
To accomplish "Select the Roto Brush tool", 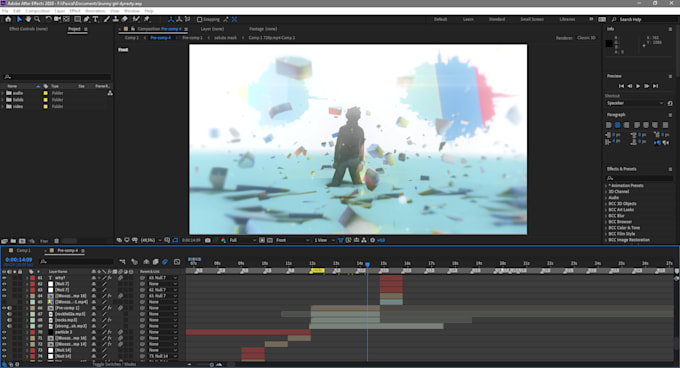I will (x=136, y=19).
